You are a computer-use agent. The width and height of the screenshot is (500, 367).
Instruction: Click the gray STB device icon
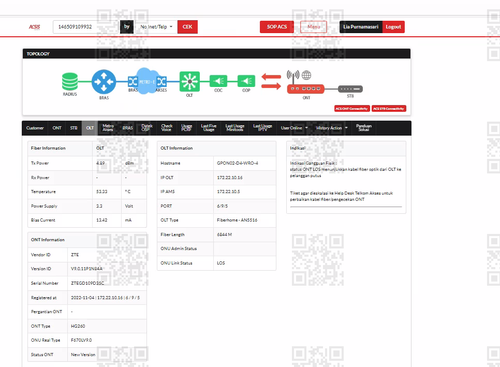pyautogui.click(x=350, y=89)
